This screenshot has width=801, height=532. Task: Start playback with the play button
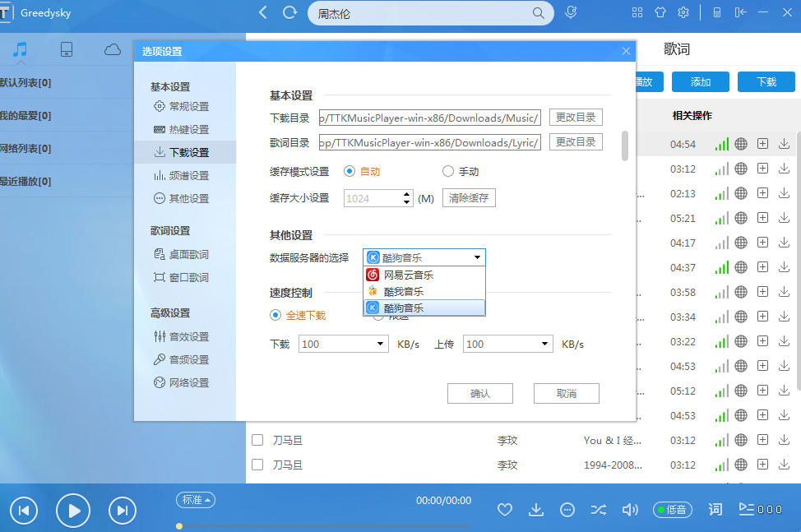(73, 511)
